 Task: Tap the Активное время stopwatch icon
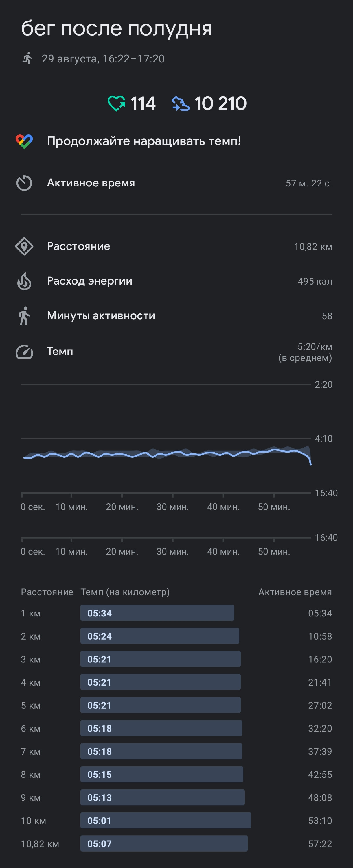point(24,183)
